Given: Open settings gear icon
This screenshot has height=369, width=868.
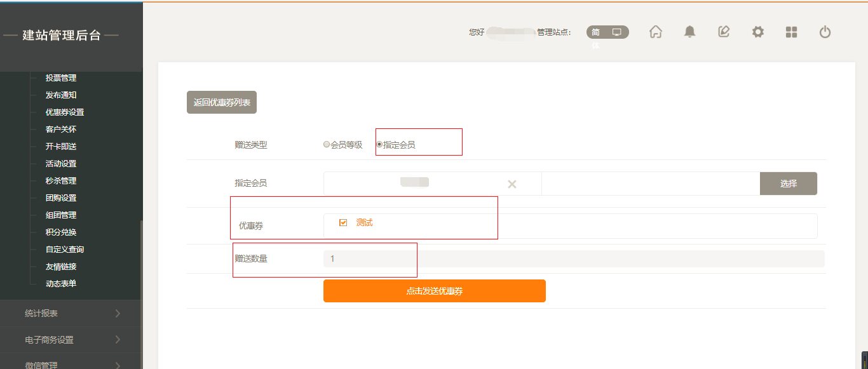Looking at the screenshot, I should tap(757, 32).
